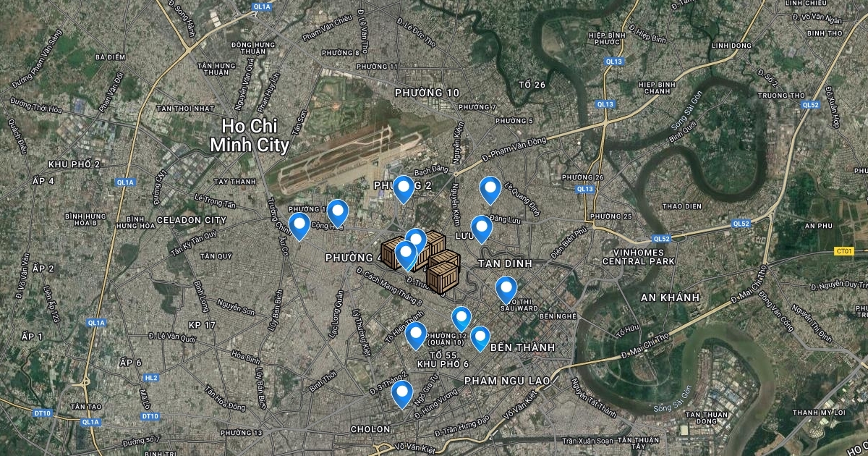Open the southernmost pin near Ngô Gia Tự
This screenshot has width=868, height=456.
[x=402, y=394]
